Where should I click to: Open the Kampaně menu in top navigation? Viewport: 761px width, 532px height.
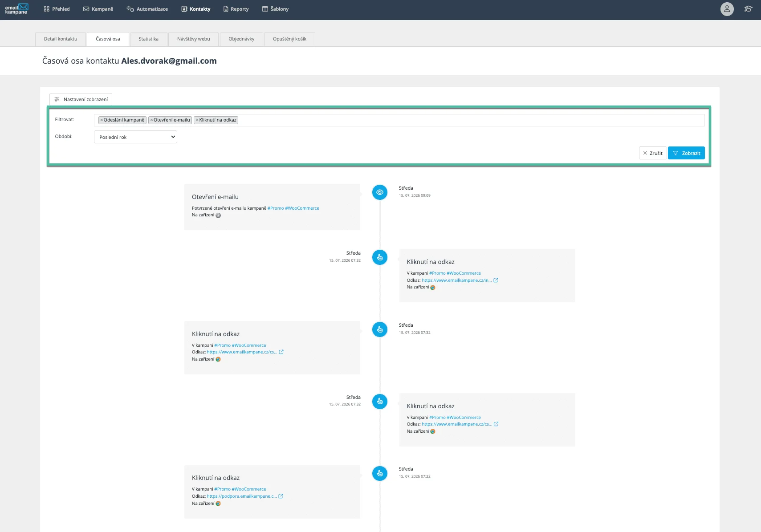[x=98, y=9]
